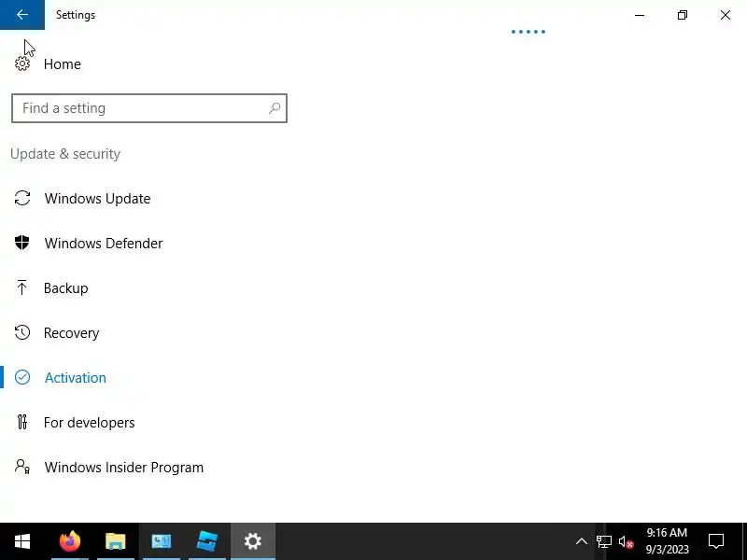Focus the Find a setting search box

point(149,108)
